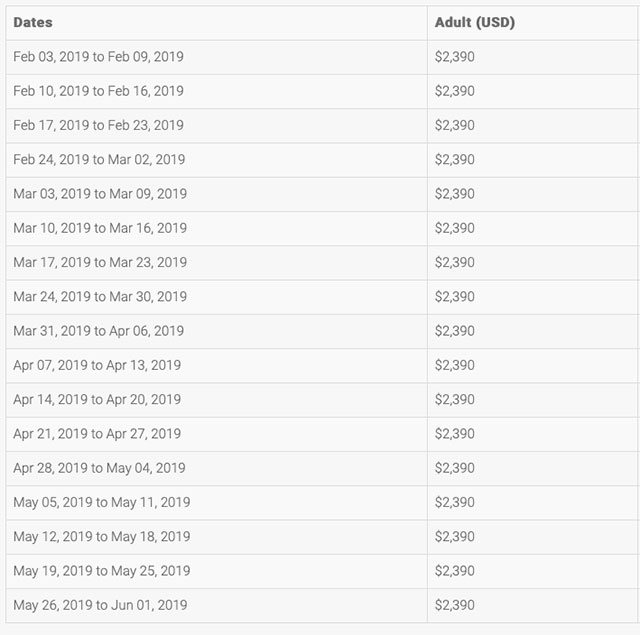This screenshot has height=635, width=640.
Task: Click the Dates column header
Action: pyautogui.click(x=33, y=22)
